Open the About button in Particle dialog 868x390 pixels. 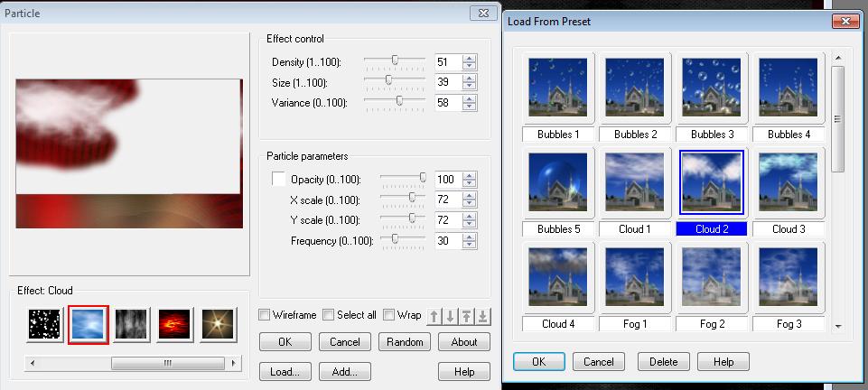pos(464,342)
